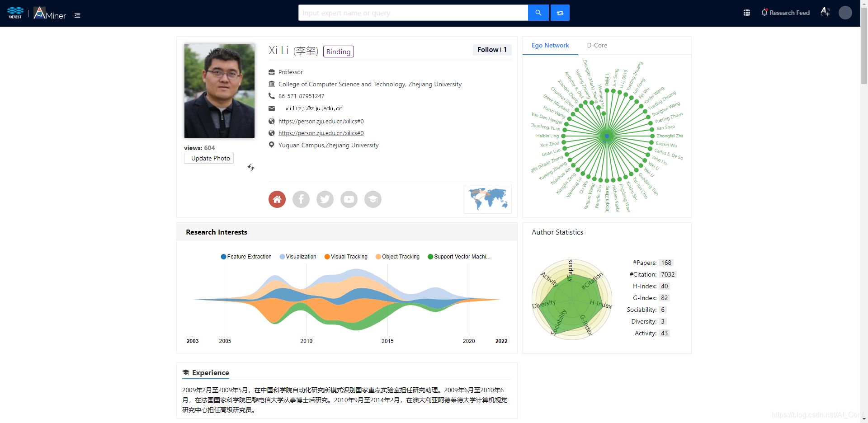Click the Experience section heading
The image size is (868, 423).
point(206,372)
